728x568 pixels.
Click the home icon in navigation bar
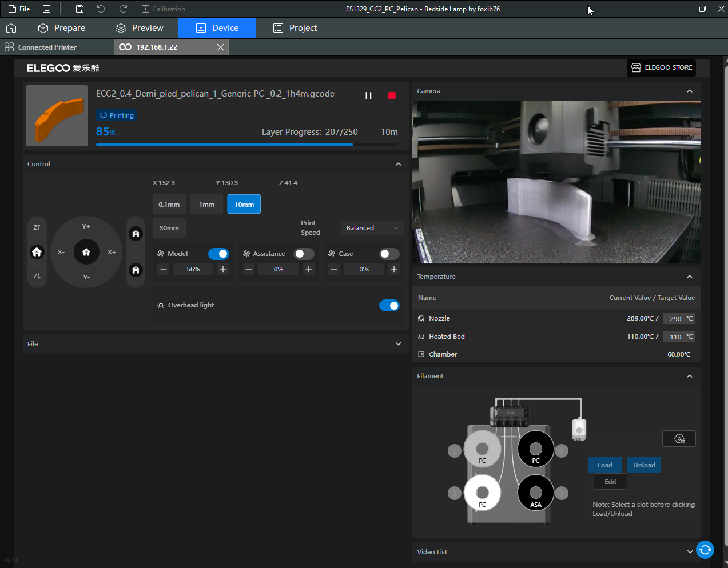point(11,28)
